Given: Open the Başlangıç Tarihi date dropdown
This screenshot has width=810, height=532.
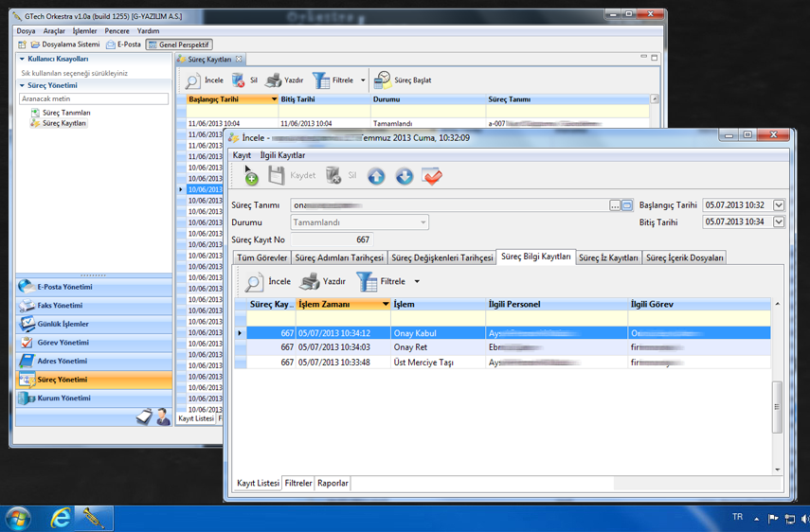Looking at the screenshot, I should [779, 205].
